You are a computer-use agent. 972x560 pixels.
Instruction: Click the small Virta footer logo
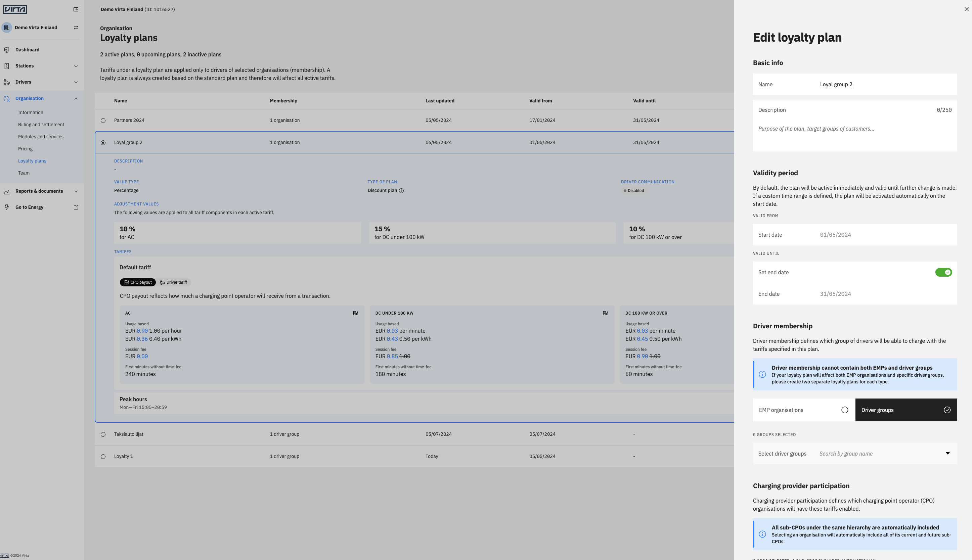pos(4,555)
